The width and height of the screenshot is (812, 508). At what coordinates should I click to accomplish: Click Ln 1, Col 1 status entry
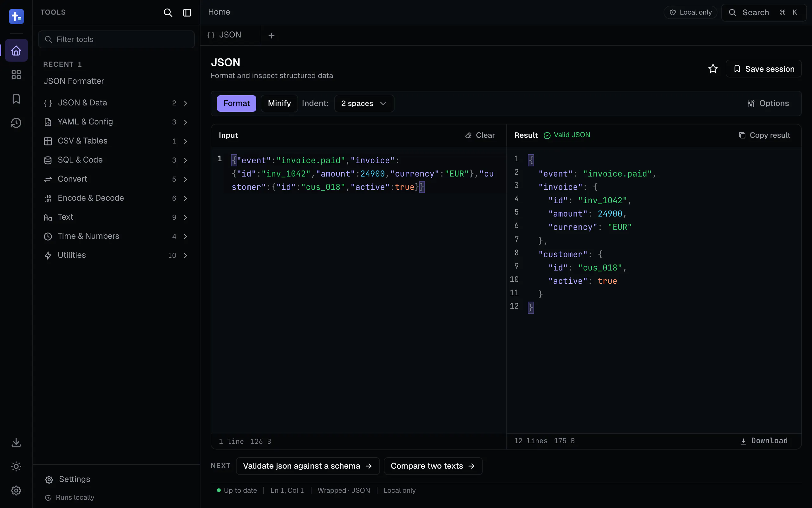tap(287, 491)
